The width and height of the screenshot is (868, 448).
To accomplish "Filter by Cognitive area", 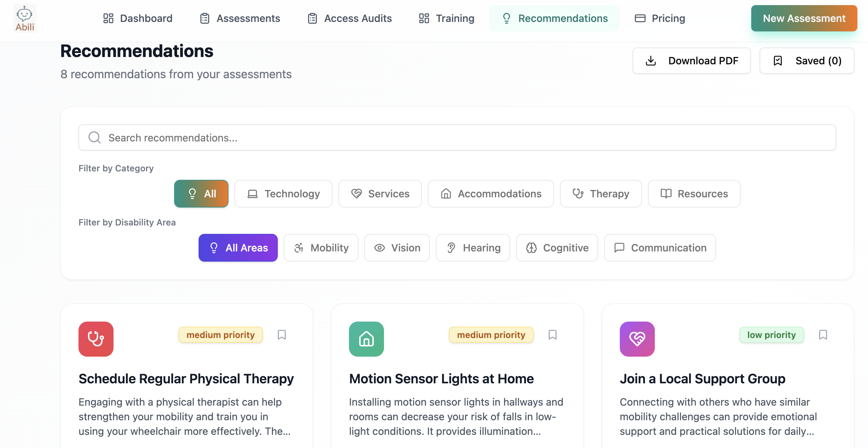I will pyautogui.click(x=557, y=248).
